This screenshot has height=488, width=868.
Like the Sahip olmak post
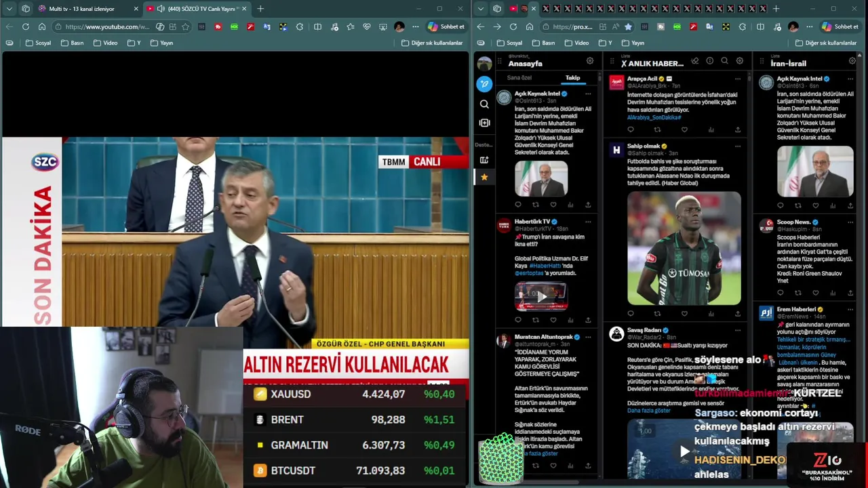(684, 314)
